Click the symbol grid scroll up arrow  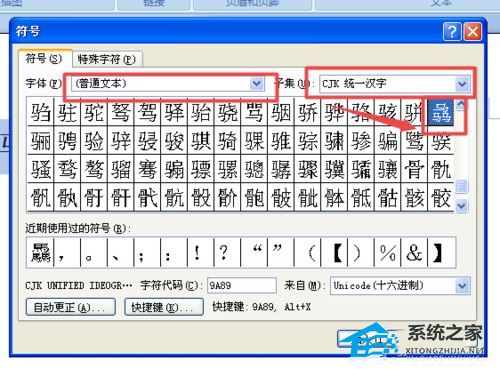[x=462, y=105]
